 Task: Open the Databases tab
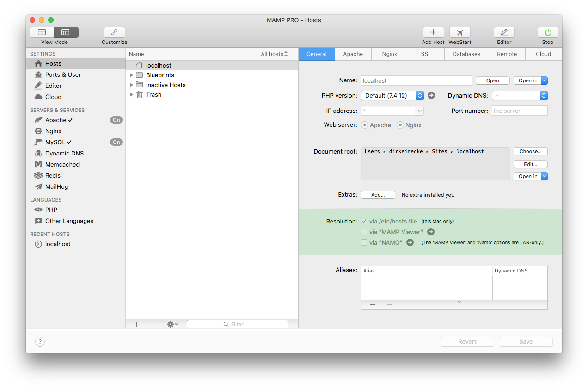[466, 54]
